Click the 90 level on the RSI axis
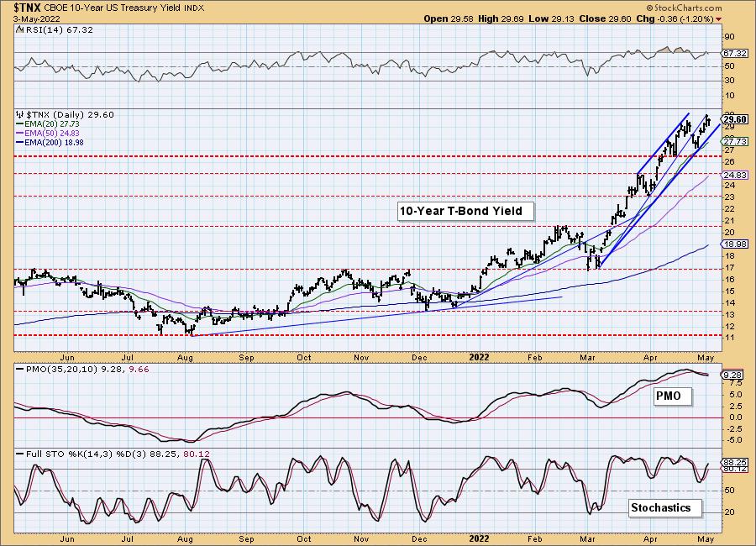The image size is (756, 546). coord(729,37)
